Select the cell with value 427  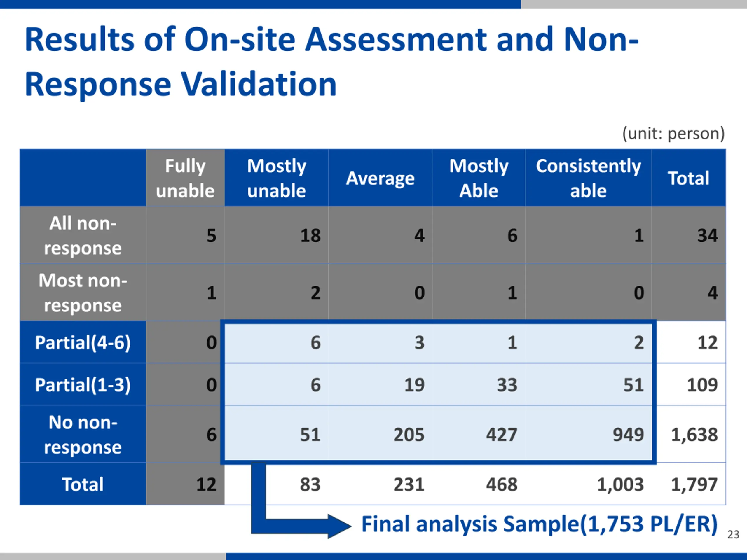tap(502, 434)
